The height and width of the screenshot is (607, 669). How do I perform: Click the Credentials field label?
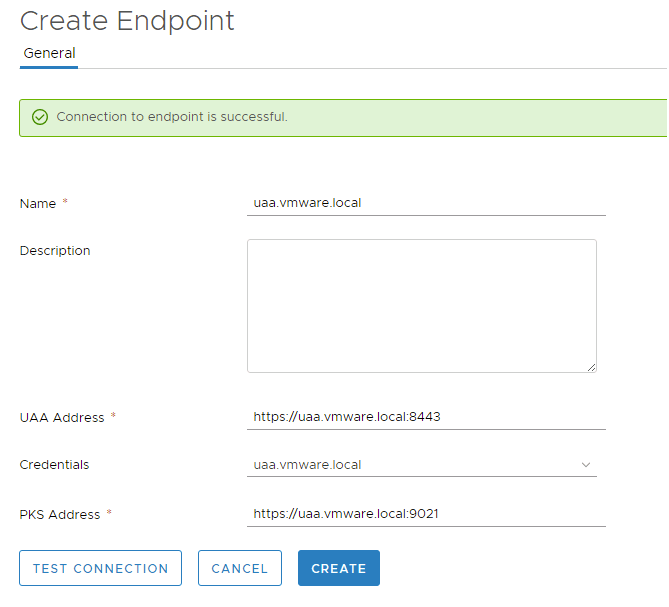tap(55, 465)
